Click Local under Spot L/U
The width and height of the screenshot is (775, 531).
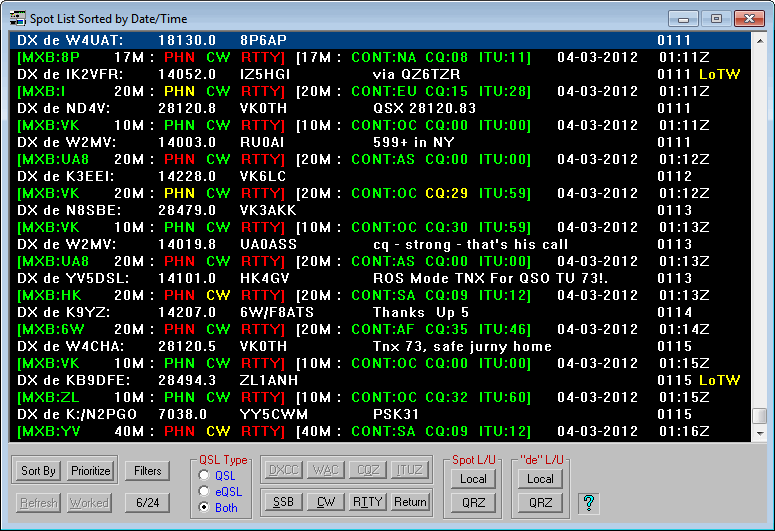[x=473, y=479]
